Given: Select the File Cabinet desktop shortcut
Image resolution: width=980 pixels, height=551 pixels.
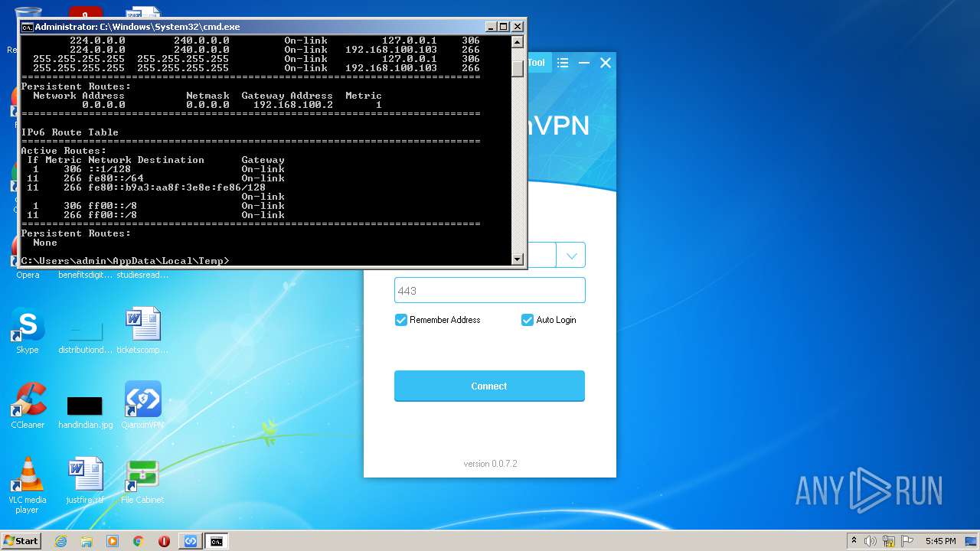Looking at the screenshot, I should click(x=142, y=481).
